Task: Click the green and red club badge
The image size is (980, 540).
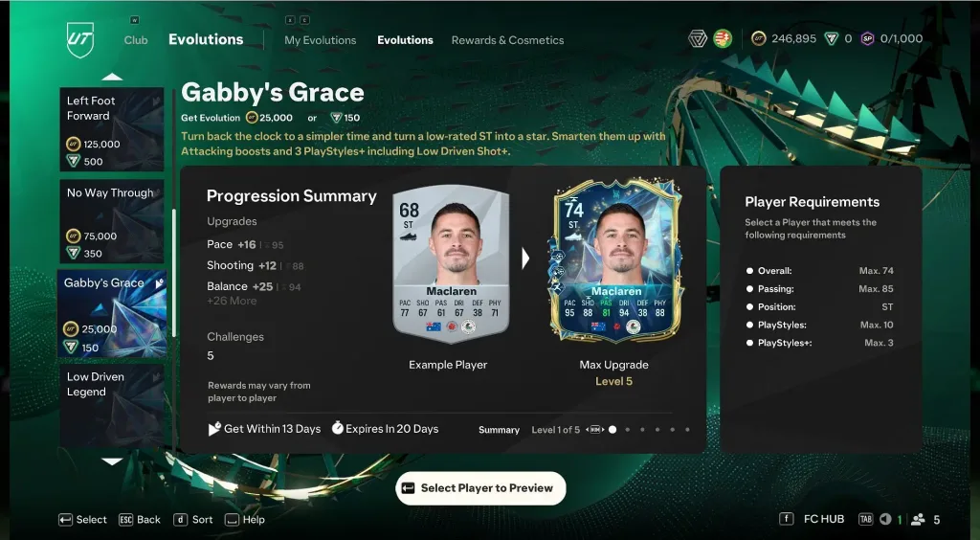Action: coord(723,38)
